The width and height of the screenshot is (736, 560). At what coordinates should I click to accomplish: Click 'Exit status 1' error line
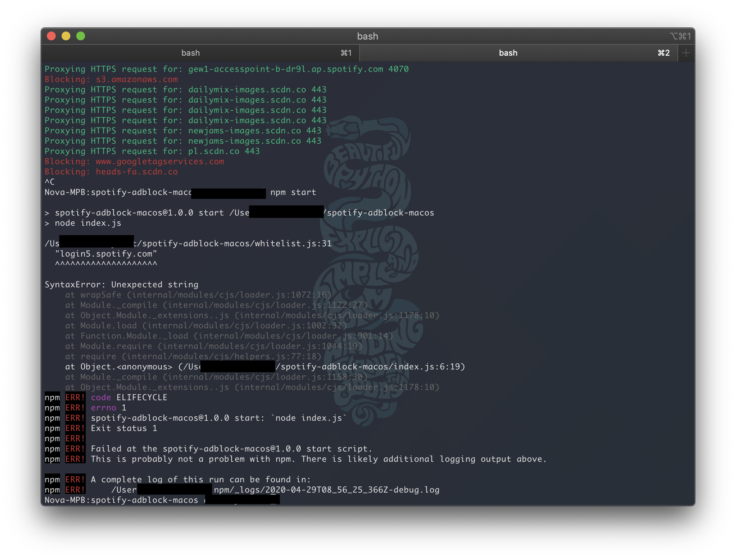101,428
